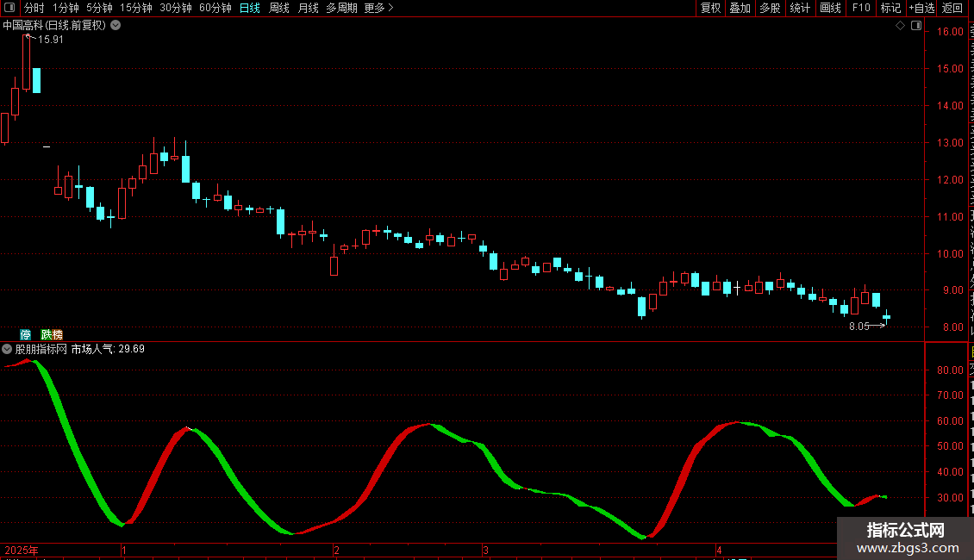Image resolution: width=974 pixels, height=560 pixels.
Task: Click the 中国高科(日线.前复权) chart title
Action: pos(54,26)
